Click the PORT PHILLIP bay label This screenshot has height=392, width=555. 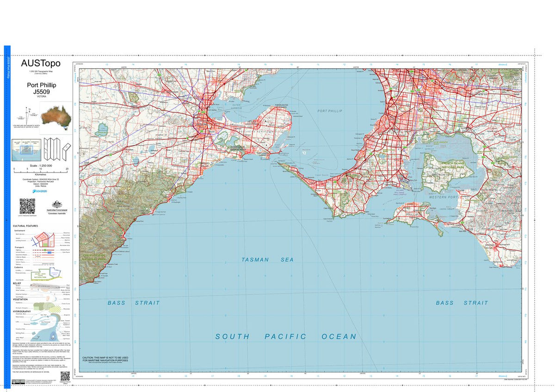pyautogui.click(x=331, y=111)
